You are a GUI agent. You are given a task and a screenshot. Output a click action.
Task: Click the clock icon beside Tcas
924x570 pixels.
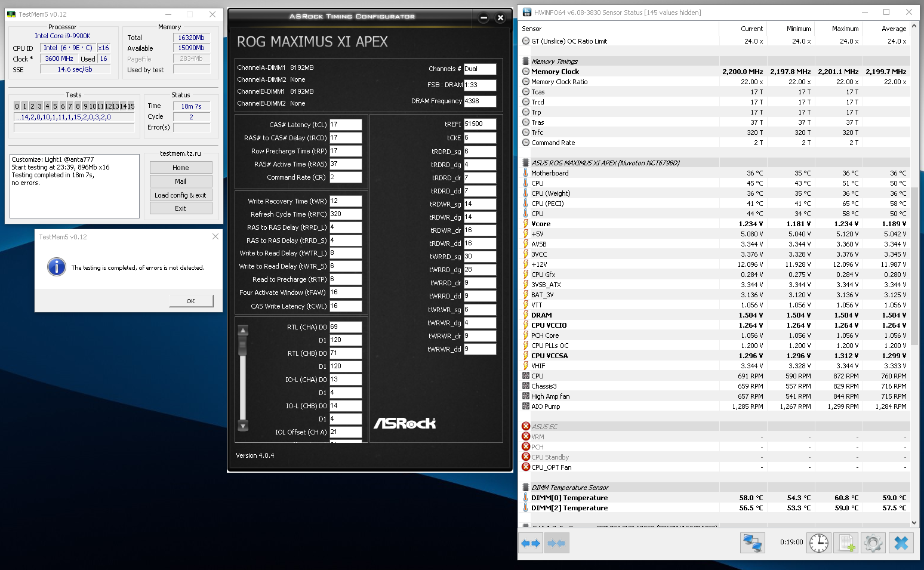[x=526, y=92]
